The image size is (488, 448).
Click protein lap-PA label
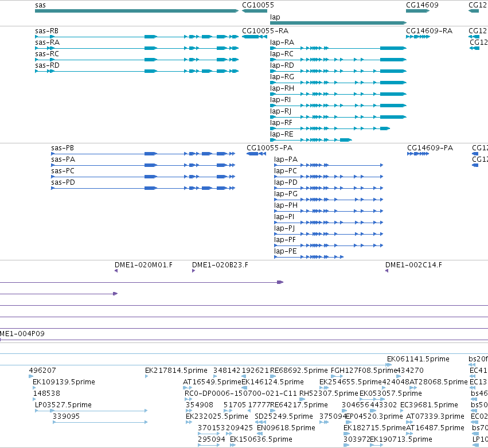click(286, 159)
